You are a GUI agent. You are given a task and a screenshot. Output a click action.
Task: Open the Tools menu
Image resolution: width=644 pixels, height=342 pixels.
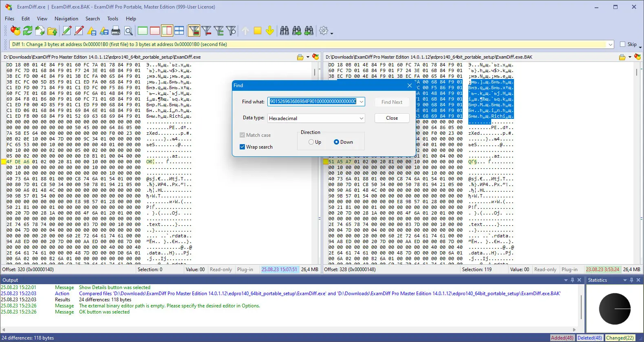click(112, 19)
